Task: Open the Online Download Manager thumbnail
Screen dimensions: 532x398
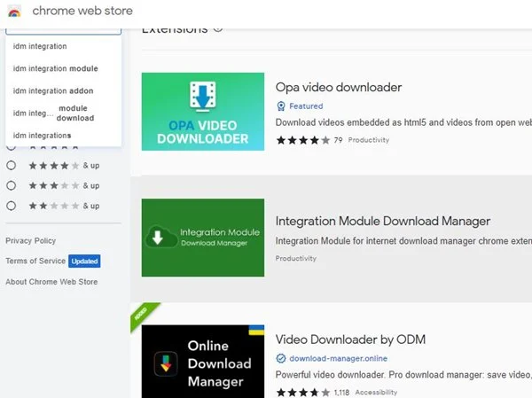Action: (203, 362)
